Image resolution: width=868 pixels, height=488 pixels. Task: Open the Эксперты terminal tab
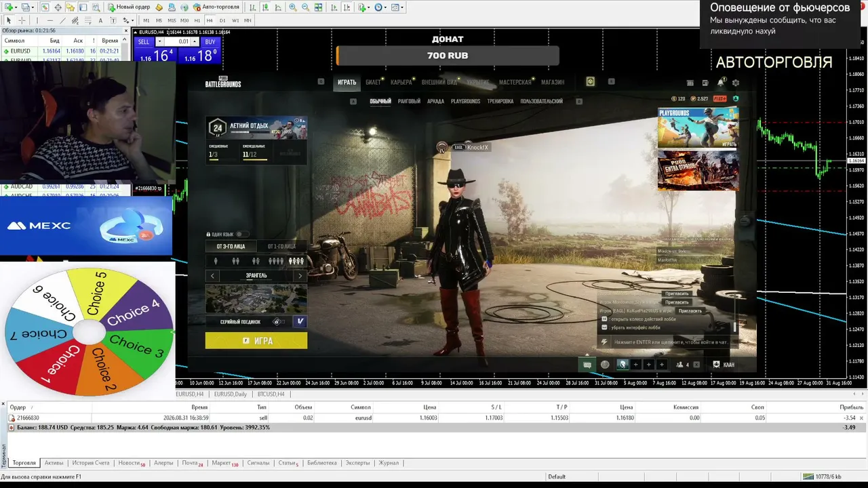357,463
